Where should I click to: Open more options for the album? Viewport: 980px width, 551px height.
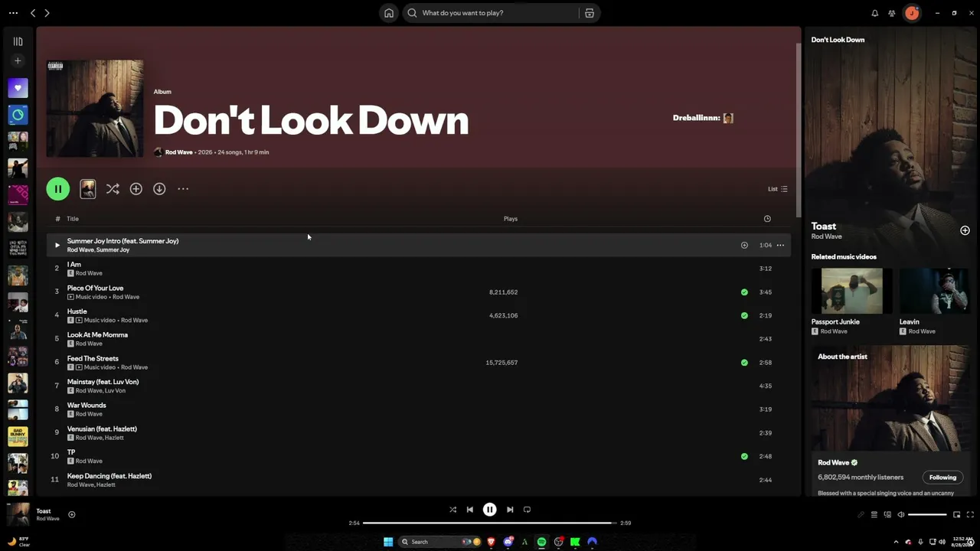coord(183,189)
